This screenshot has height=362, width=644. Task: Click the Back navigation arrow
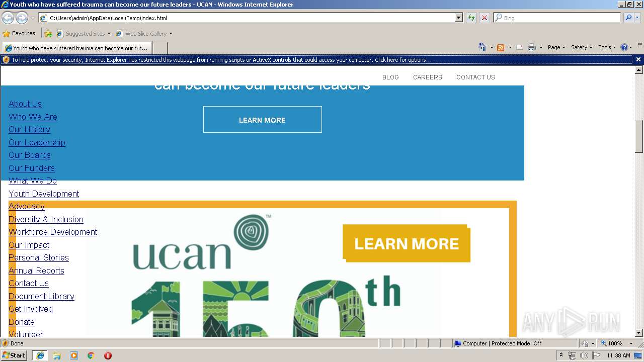8,18
